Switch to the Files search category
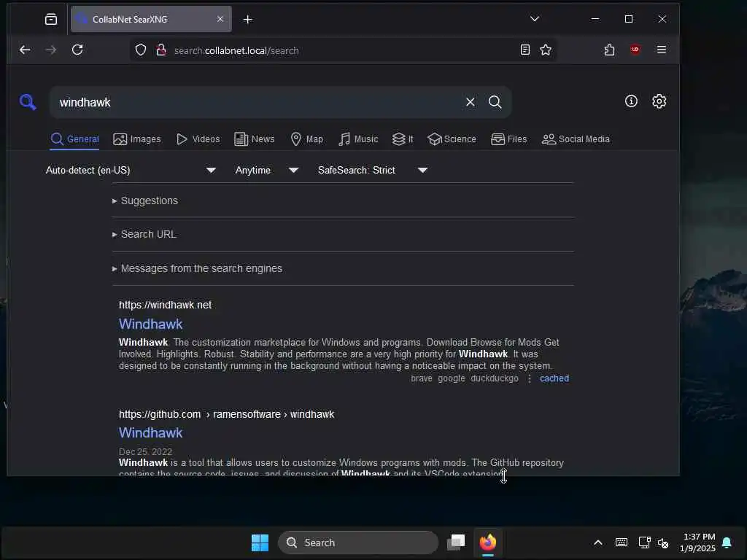This screenshot has height=560, width=747. 508,139
